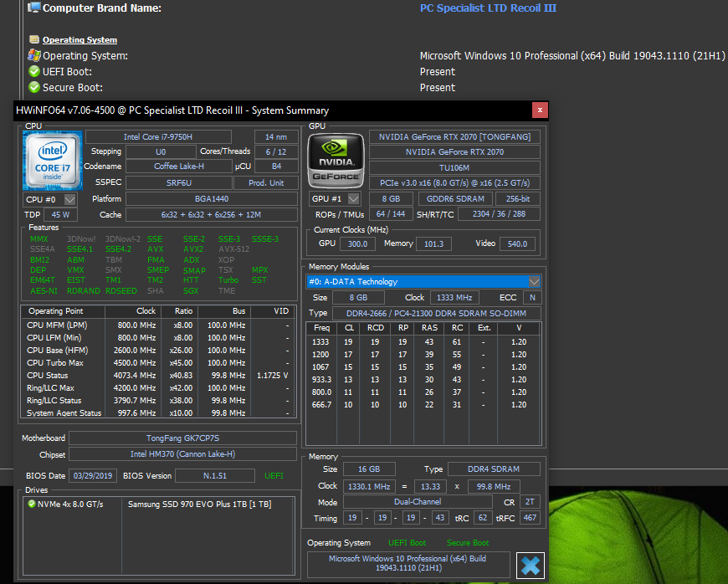Image resolution: width=728 pixels, height=584 pixels.
Task: Open the PC Specialist LTD Recoil III link
Action: (488, 8)
